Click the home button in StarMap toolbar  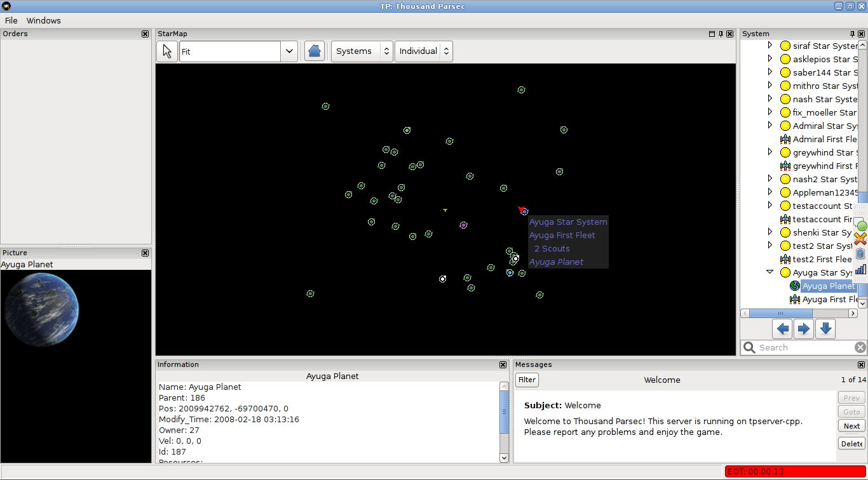coord(315,51)
